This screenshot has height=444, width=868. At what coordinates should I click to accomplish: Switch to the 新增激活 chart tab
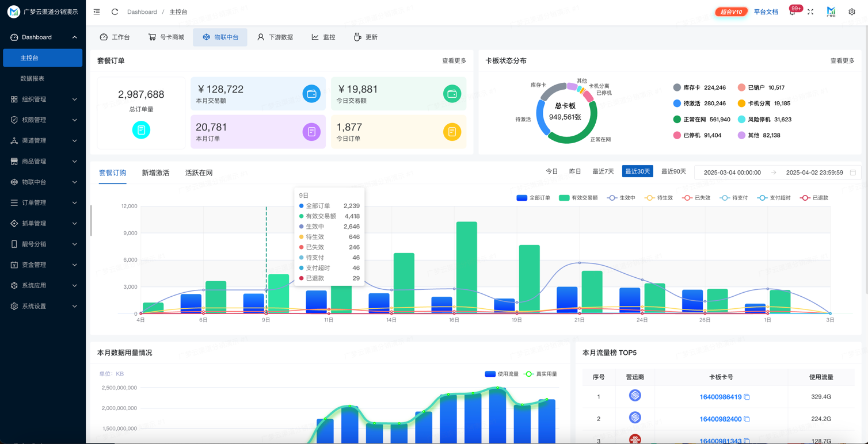155,173
